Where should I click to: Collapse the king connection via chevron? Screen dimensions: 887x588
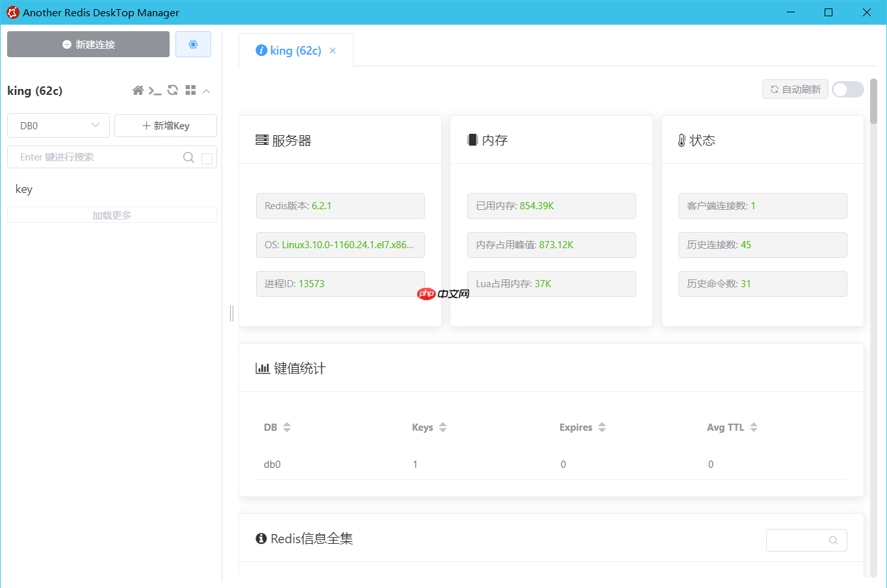click(x=206, y=90)
